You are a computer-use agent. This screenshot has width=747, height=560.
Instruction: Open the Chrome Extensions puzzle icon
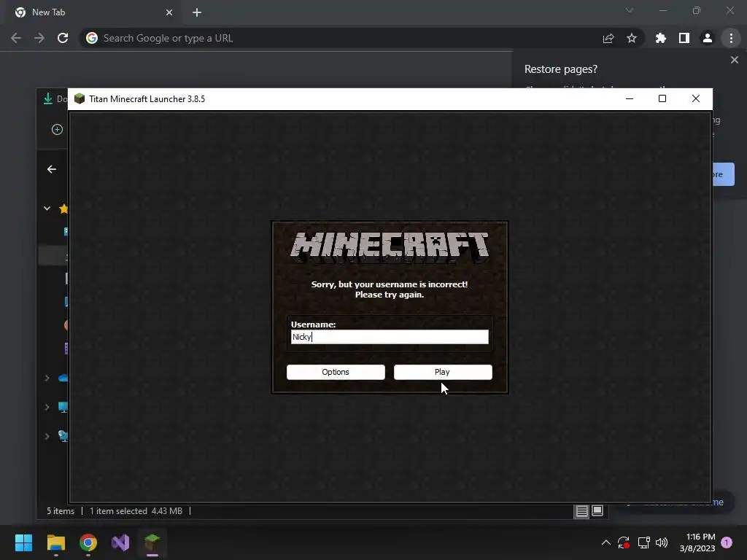point(661,38)
